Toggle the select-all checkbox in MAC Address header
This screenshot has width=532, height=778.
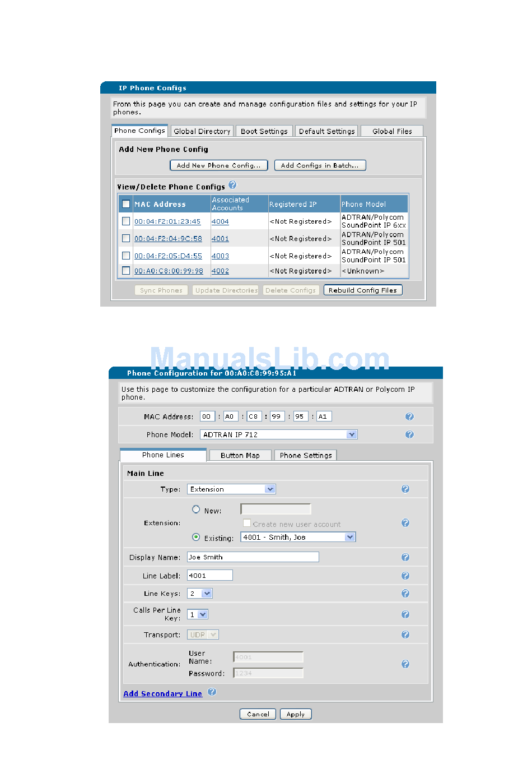tap(126, 204)
